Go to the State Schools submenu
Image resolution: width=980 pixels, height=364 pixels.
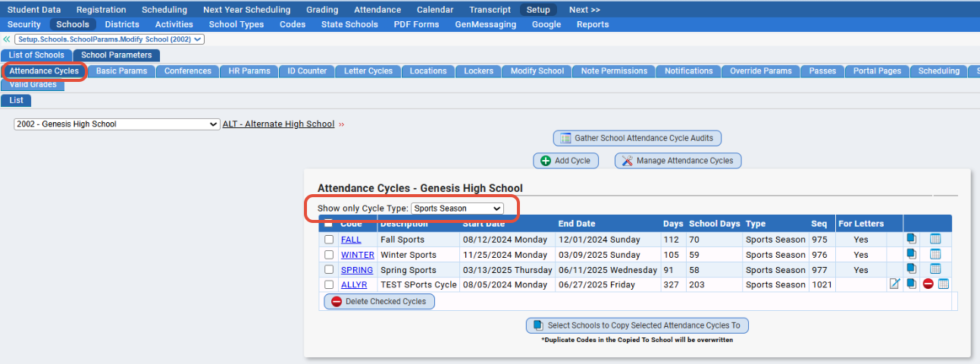[x=349, y=24]
